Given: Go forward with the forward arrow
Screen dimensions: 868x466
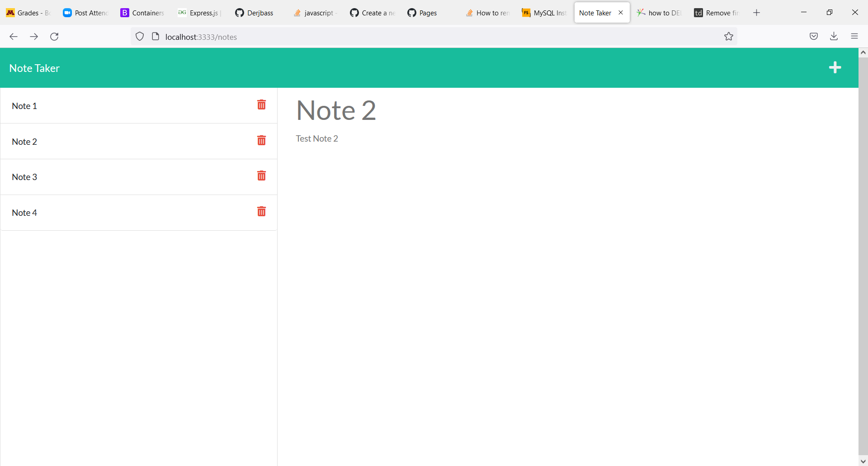Looking at the screenshot, I should (34, 37).
